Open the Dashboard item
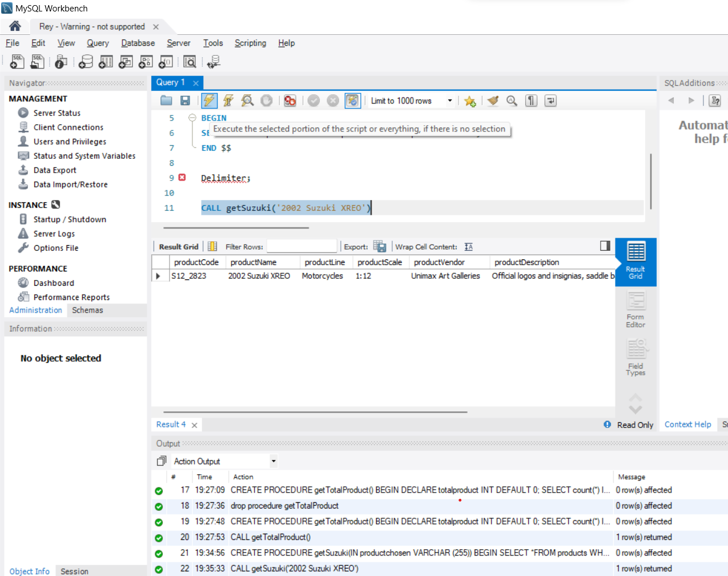This screenshot has height=576, width=728. [54, 283]
